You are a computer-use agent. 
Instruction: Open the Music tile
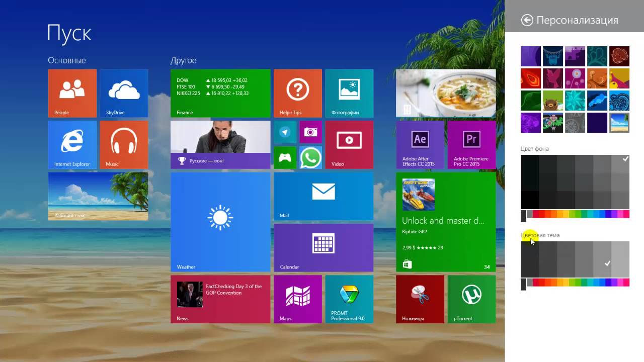(x=124, y=145)
